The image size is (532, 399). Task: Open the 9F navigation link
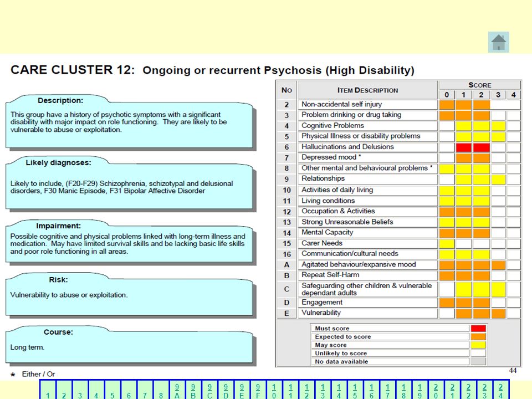(258, 391)
